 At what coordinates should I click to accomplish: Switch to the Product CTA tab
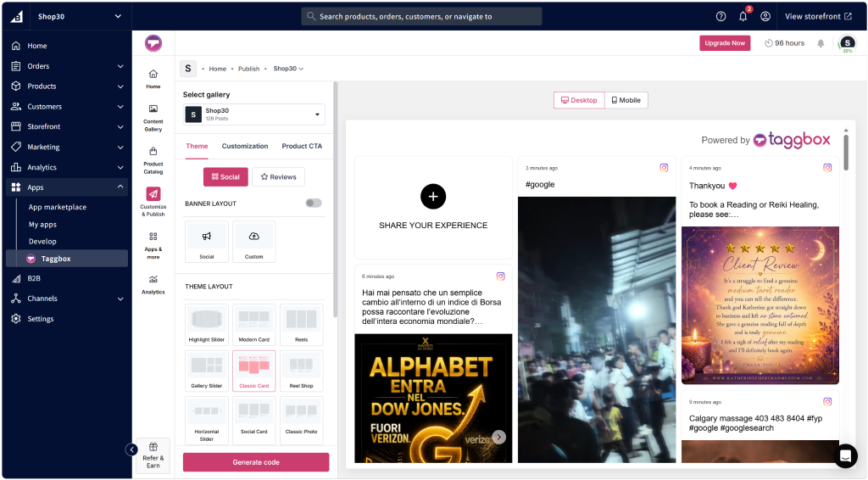[302, 146]
